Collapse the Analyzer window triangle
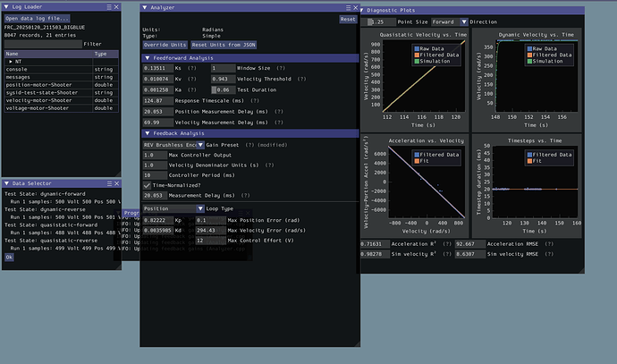 pyautogui.click(x=144, y=7)
